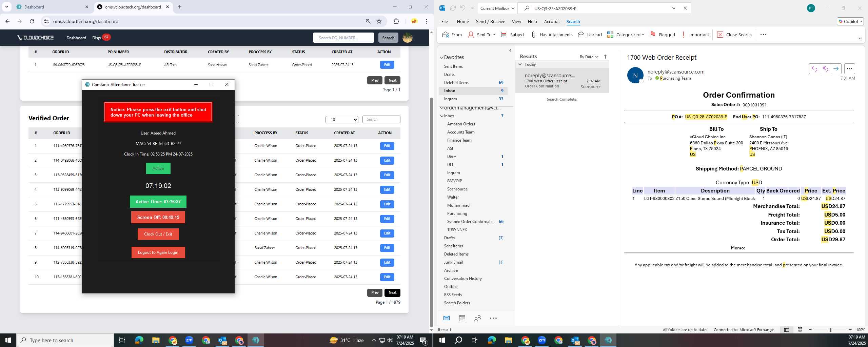This screenshot has width=868, height=347.
Task: Click Clock Out / Exit button
Action: pyautogui.click(x=158, y=234)
